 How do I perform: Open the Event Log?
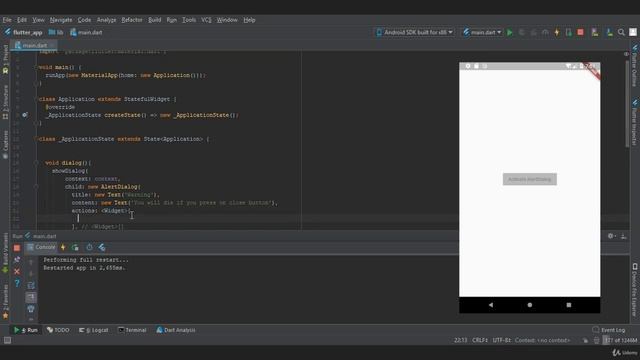pyautogui.click(x=609, y=330)
